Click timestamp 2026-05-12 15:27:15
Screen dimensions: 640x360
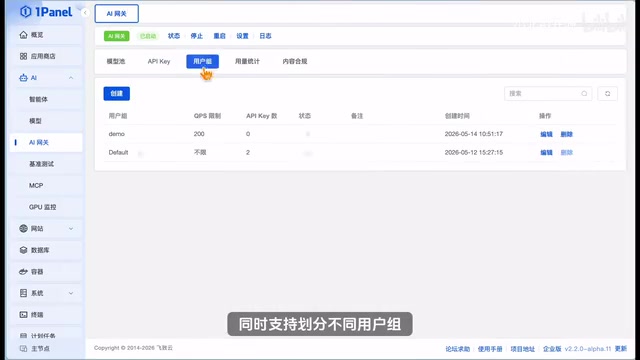pos(474,152)
